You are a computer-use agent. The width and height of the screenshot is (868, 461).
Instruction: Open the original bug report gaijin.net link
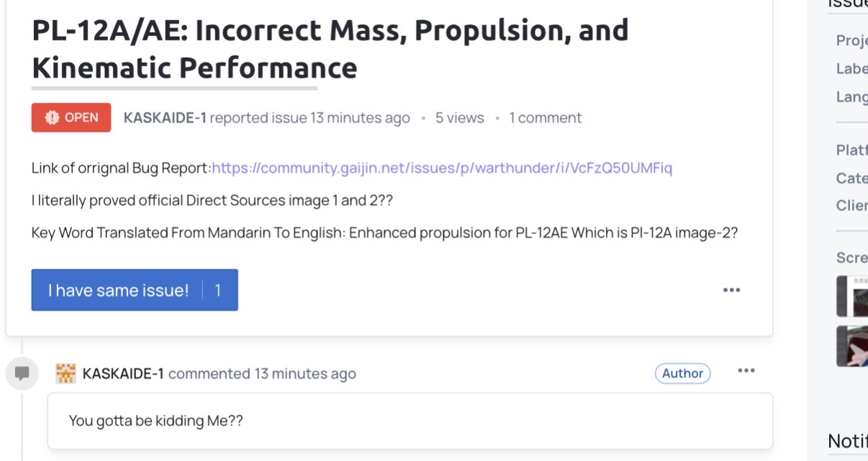[x=442, y=169]
